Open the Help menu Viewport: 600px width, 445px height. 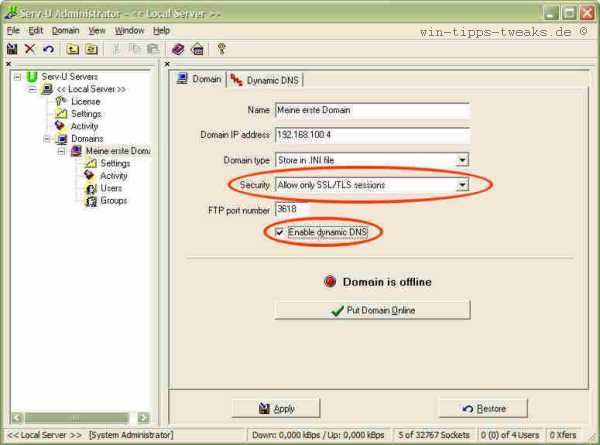coord(161,31)
